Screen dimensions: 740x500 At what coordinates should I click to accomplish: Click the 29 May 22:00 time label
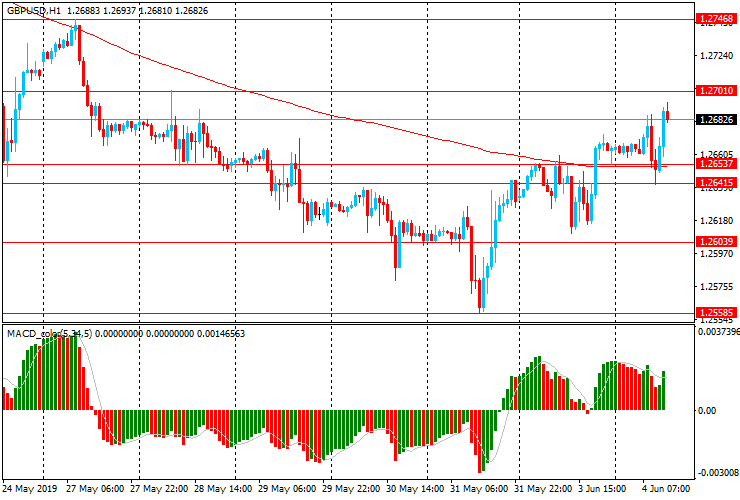click(x=351, y=488)
